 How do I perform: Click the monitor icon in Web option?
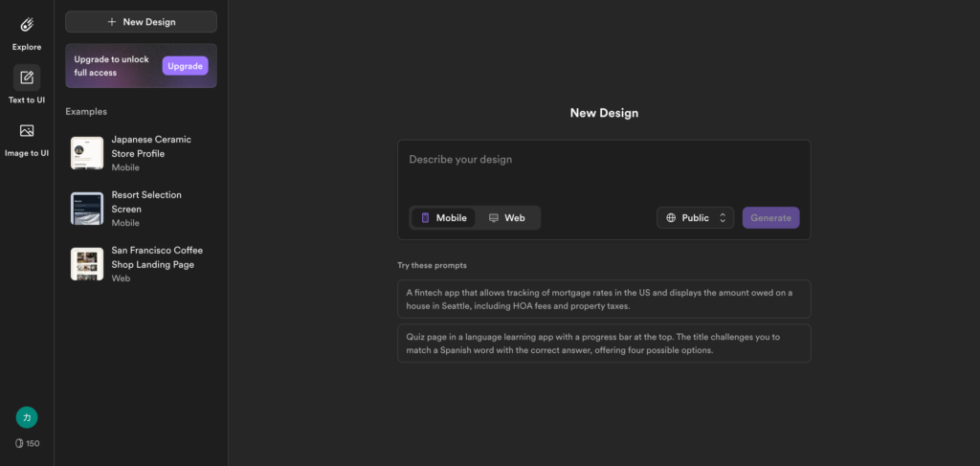(x=494, y=218)
